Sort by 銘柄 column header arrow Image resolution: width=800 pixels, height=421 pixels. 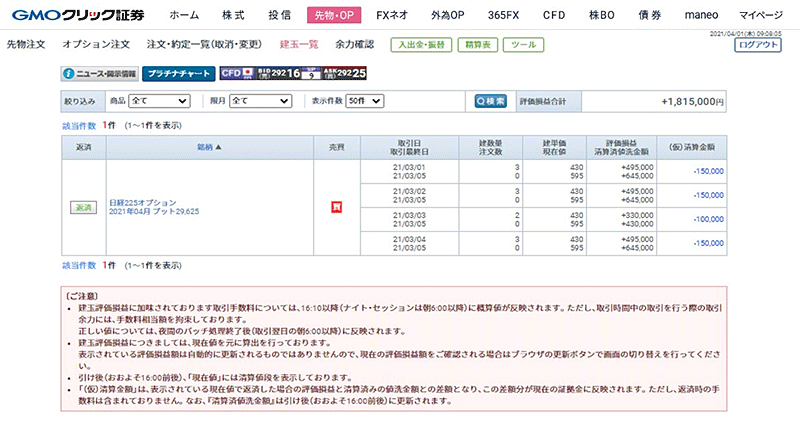[x=210, y=147]
